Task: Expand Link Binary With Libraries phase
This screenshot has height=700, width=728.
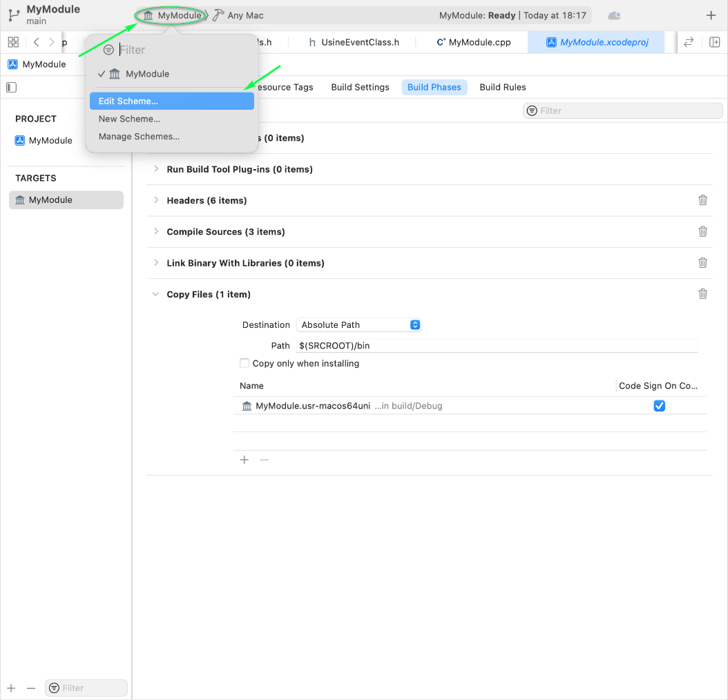Action: point(156,263)
